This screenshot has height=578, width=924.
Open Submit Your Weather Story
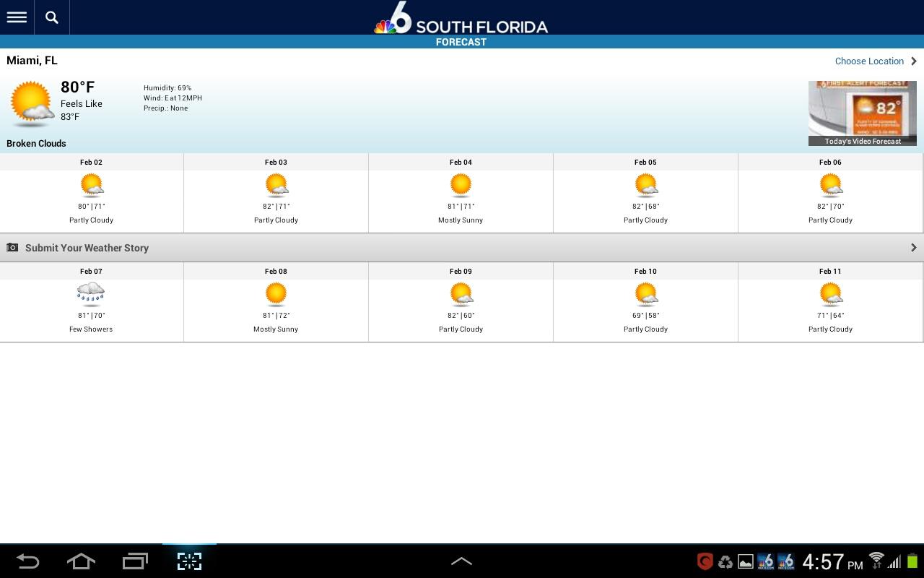coord(87,248)
